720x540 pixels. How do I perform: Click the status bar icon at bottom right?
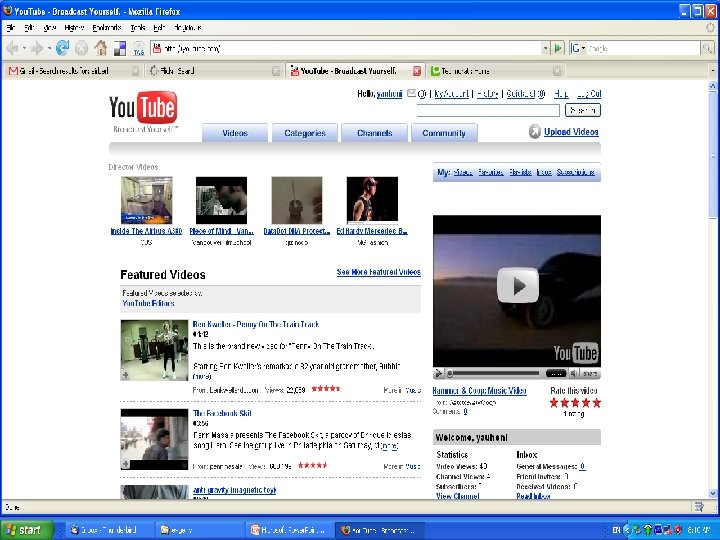(x=699, y=507)
